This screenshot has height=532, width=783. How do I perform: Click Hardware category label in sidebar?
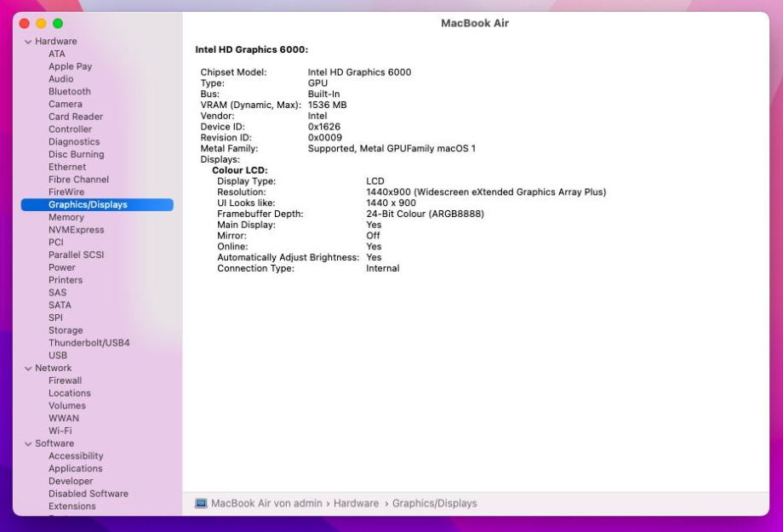pyautogui.click(x=56, y=42)
